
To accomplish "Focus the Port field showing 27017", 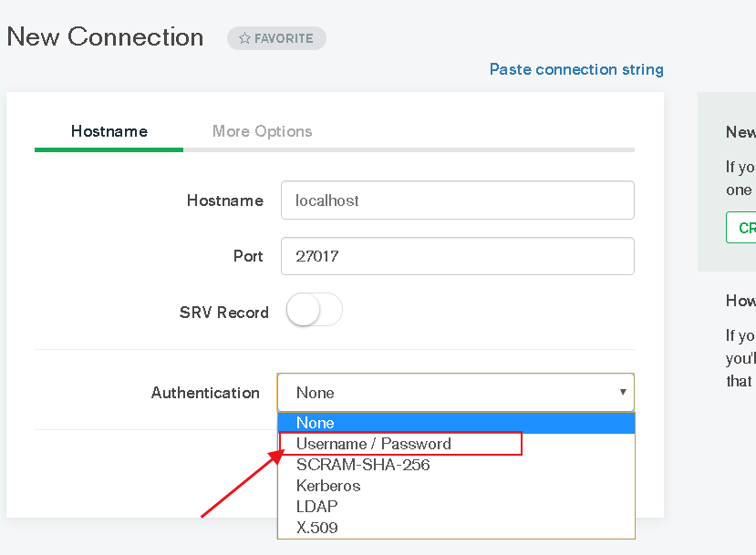I will tap(457, 256).
